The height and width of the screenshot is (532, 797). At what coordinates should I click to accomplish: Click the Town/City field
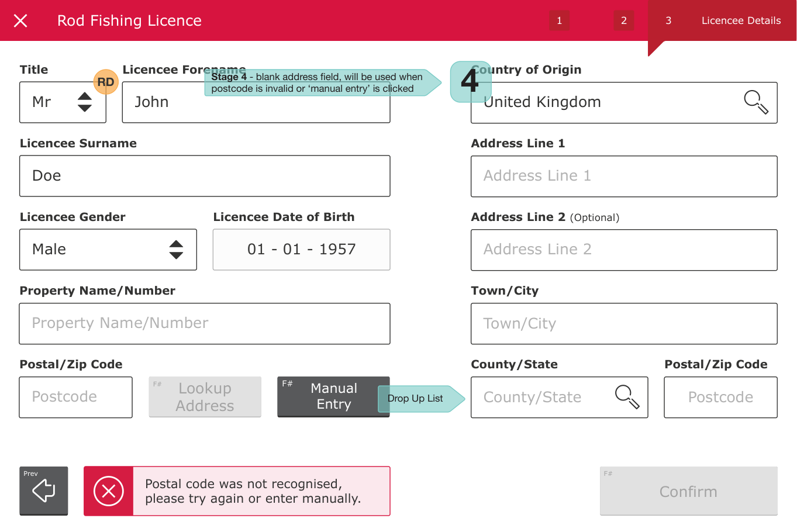(624, 323)
